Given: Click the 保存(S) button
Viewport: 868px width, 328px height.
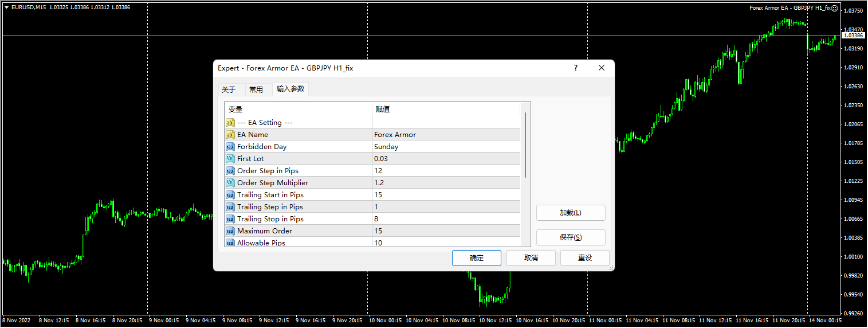Looking at the screenshot, I should coord(571,237).
